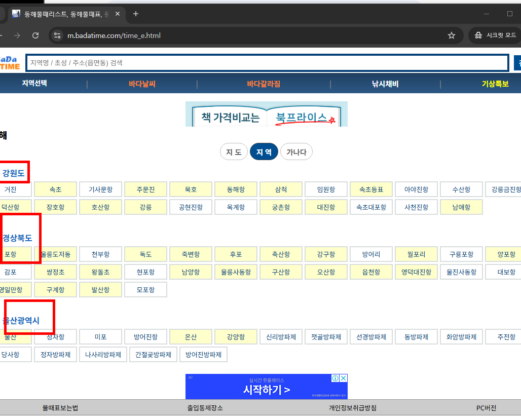The height and width of the screenshot is (420, 521).
Task: Select 공현진항 location button
Action: (x=191, y=207)
